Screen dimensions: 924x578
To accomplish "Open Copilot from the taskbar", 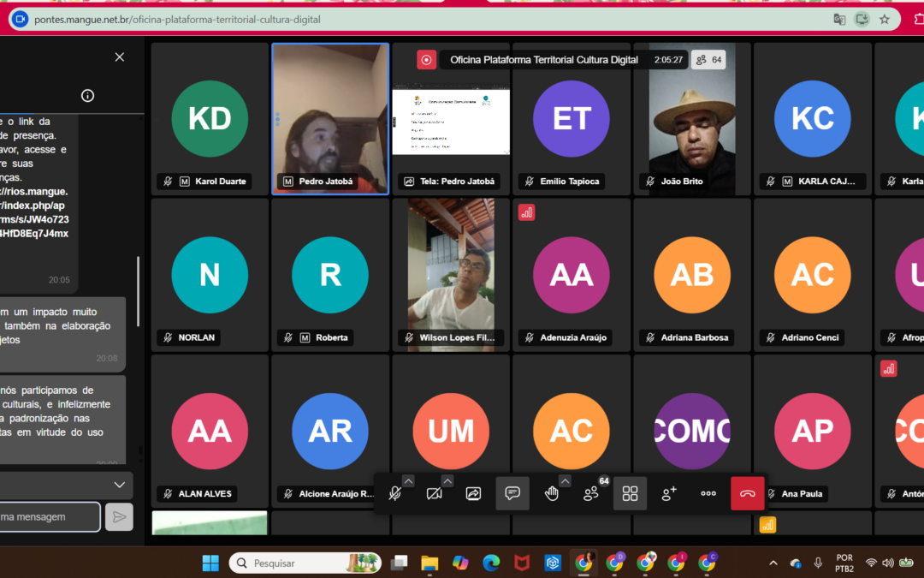I will pos(460,563).
